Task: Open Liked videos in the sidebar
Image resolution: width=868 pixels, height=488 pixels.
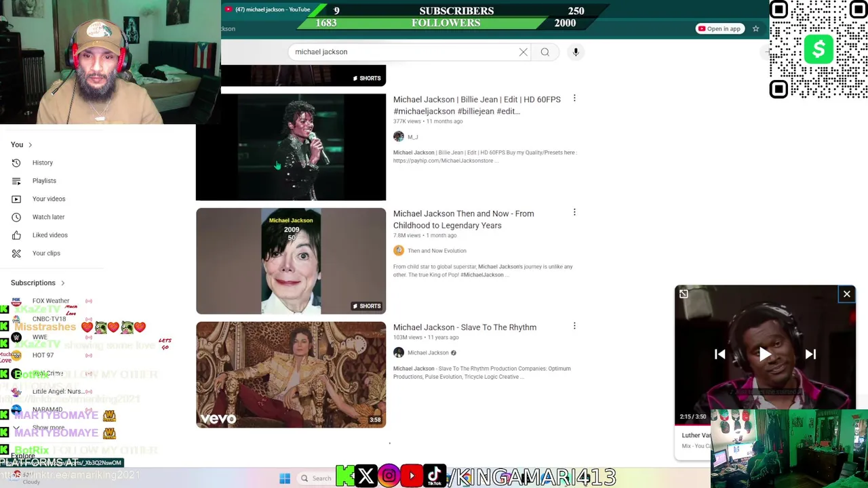Action: click(x=50, y=235)
